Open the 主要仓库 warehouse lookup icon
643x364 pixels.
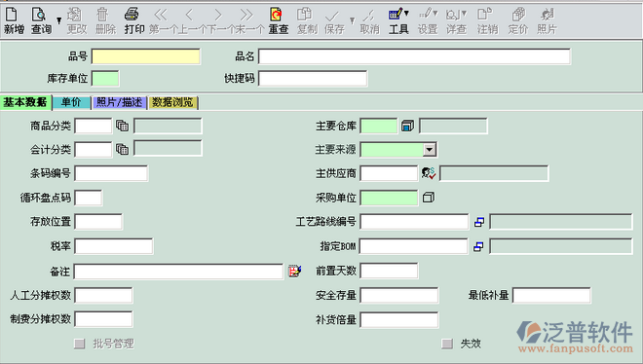(407, 127)
